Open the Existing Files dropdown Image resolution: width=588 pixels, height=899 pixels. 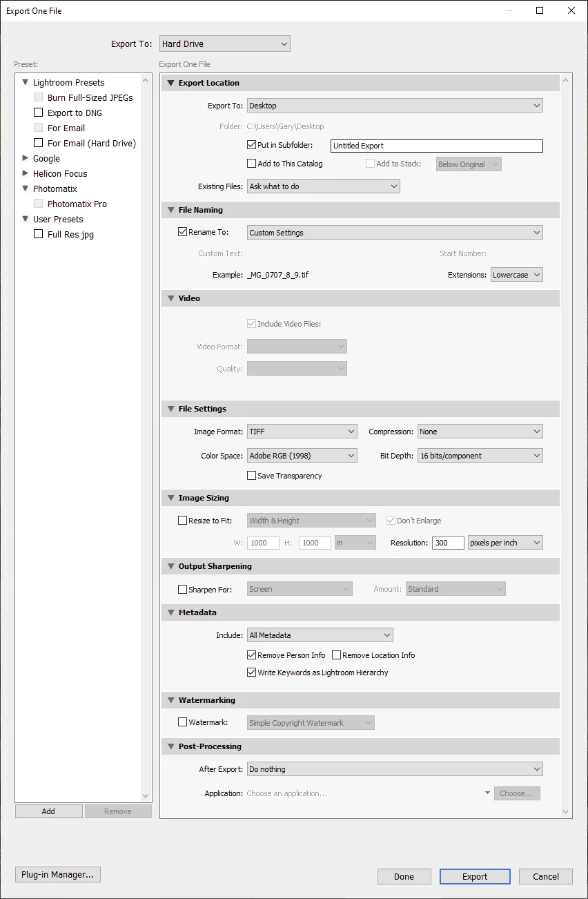324,186
